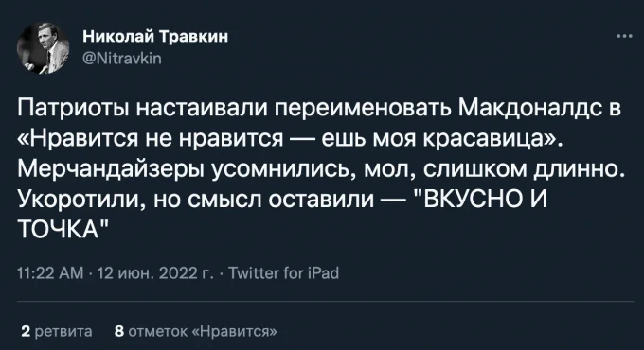Click the word ретвита beside the count

[x=63, y=331]
